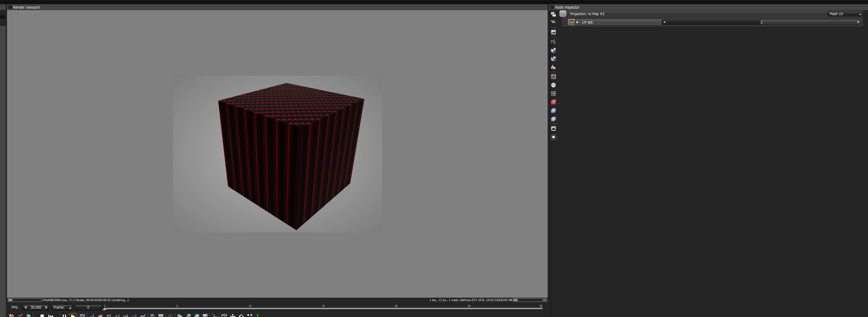Click the white starburst icon at sidebar bottom

[x=553, y=137]
